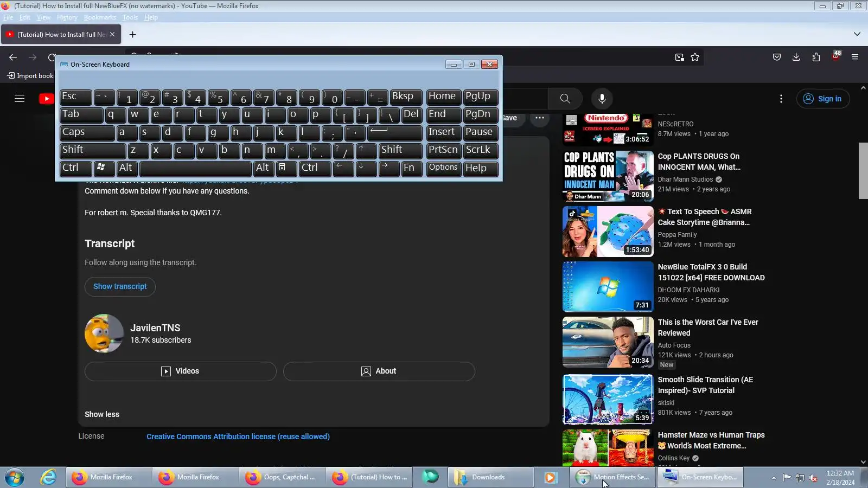
Task: Click the Firefox back arrow
Action: pyautogui.click(x=13, y=57)
